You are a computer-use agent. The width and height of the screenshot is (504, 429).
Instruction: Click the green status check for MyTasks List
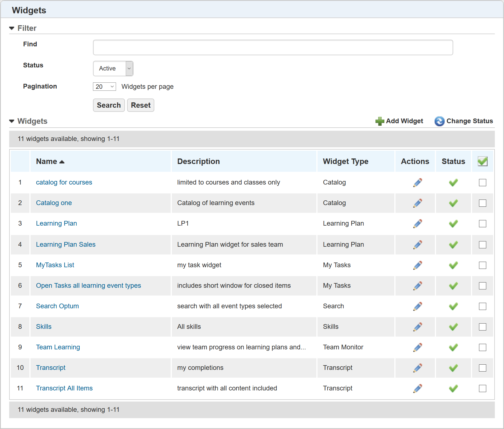[x=453, y=265]
